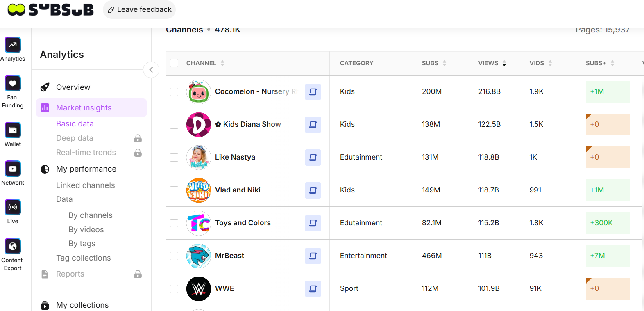The width and height of the screenshot is (644, 311).
Task: Click the SubSub logo
Action: 50,9
